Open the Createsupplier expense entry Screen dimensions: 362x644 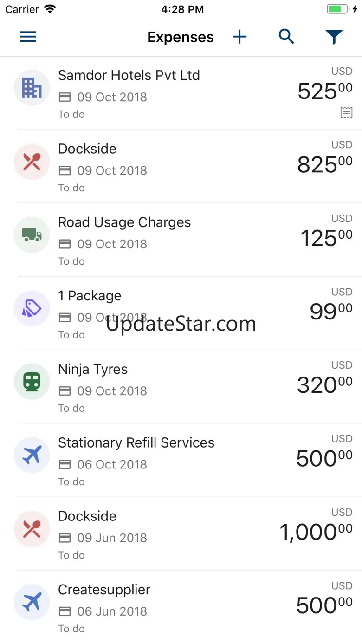pyautogui.click(x=104, y=590)
